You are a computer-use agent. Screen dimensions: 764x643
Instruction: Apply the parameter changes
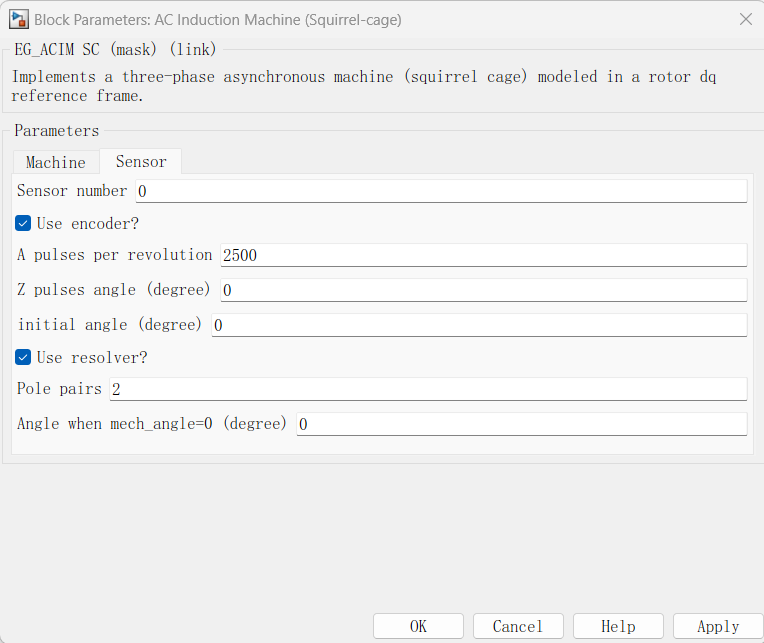718,626
